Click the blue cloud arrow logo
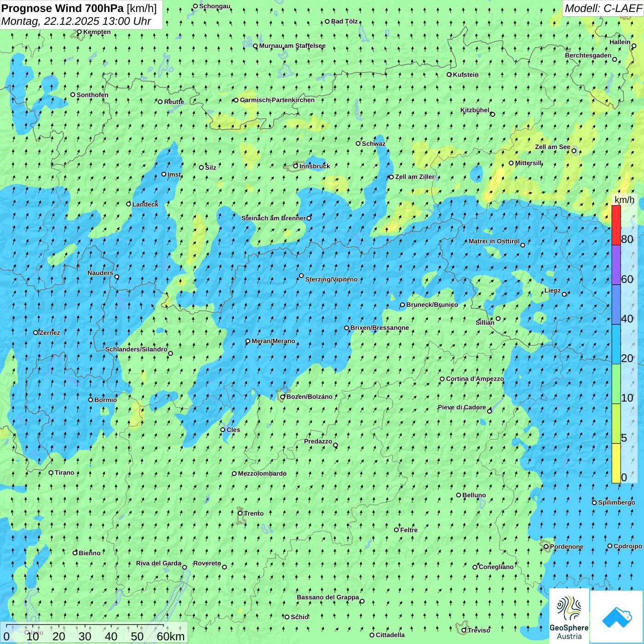Viewport: 644px width, 644px height. click(617, 617)
